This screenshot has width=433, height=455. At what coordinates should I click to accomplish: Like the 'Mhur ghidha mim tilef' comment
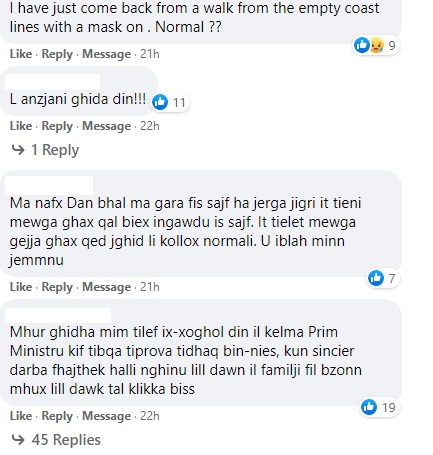(21, 416)
